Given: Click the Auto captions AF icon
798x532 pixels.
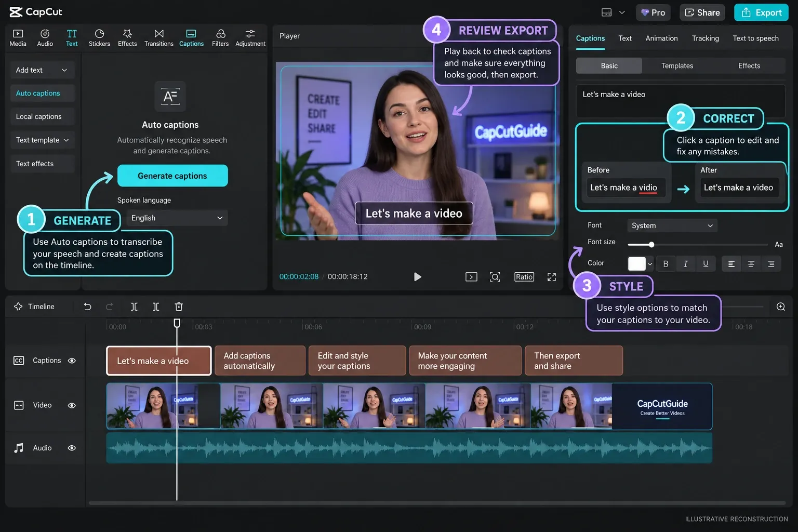Looking at the screenshot, I should [170, 97].
